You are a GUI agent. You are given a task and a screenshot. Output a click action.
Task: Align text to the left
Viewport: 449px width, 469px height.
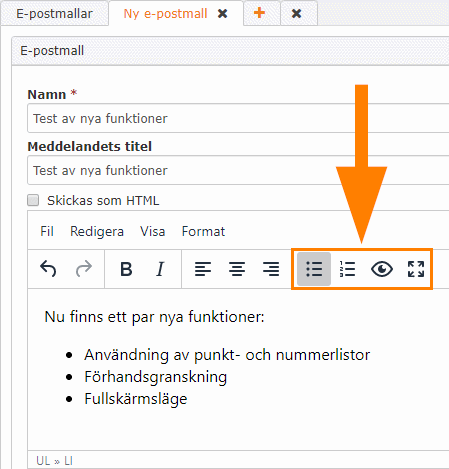[x=203, y=269]
